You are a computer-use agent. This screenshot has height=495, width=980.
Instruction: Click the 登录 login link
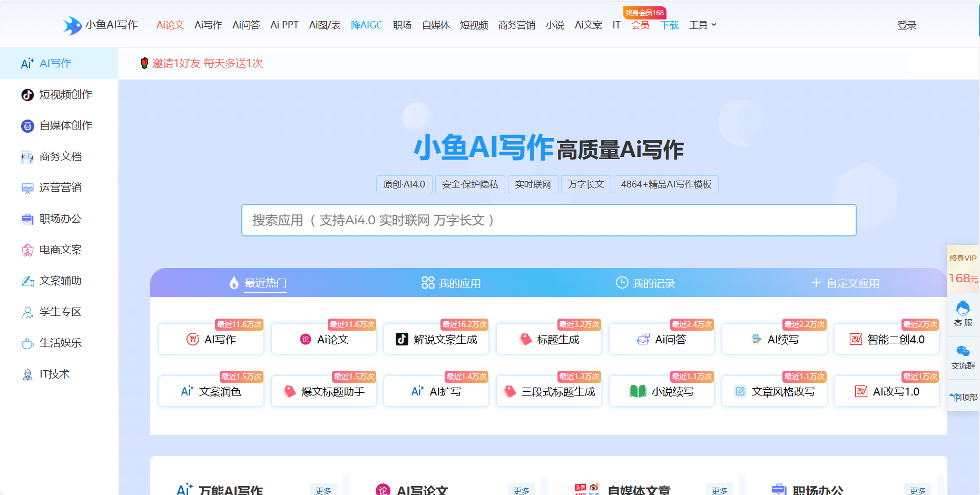coord(907,25)
